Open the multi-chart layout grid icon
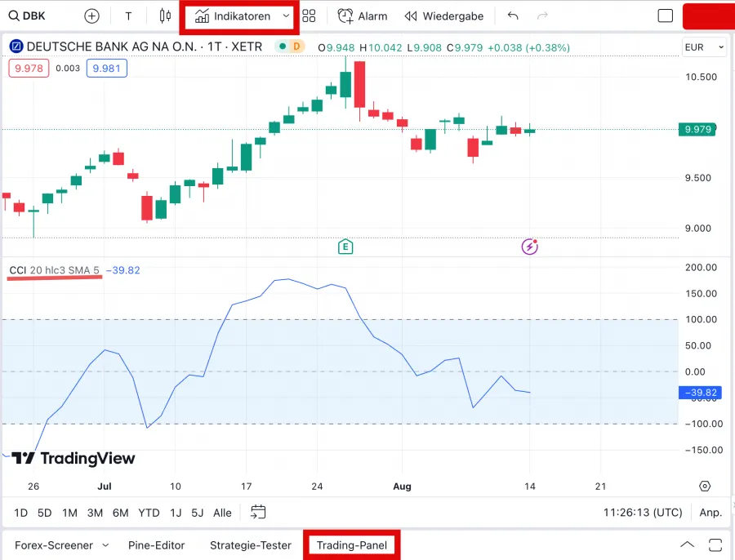Screen dimensions: 735x560 [309, 16]
